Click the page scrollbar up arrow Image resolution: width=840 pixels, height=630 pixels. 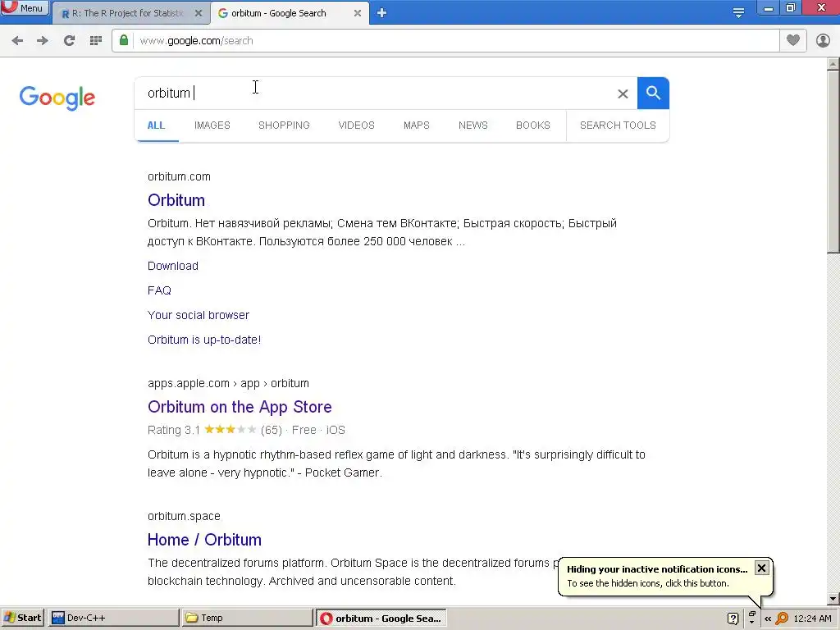coord(833,64)
